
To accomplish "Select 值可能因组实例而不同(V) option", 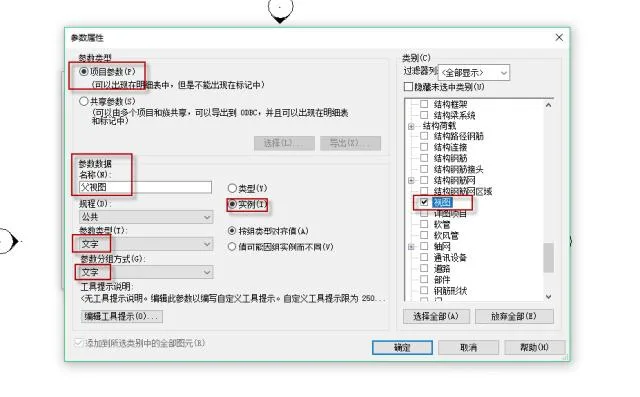I will point(232,247).
